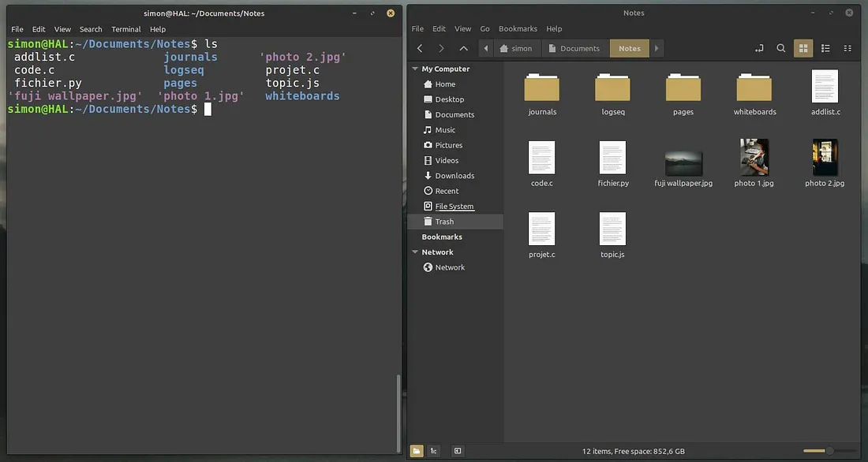The image size is (868, 462).
Task: Collapse the Network section
Action: tap(414, 251)
